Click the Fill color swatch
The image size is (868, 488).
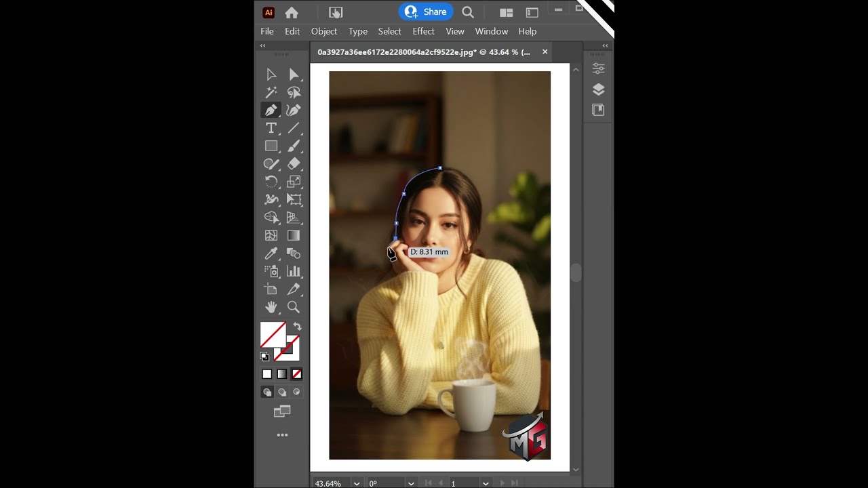(273, 335)
